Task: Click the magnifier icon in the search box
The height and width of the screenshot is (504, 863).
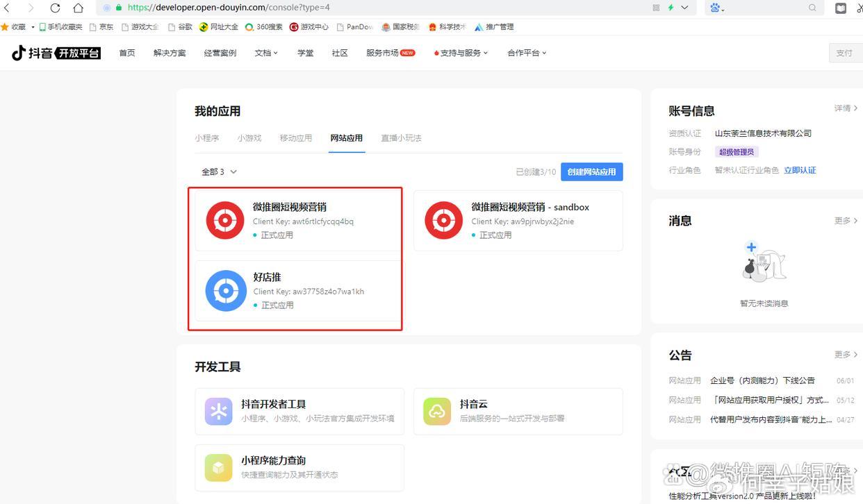Action: (812, 8)
